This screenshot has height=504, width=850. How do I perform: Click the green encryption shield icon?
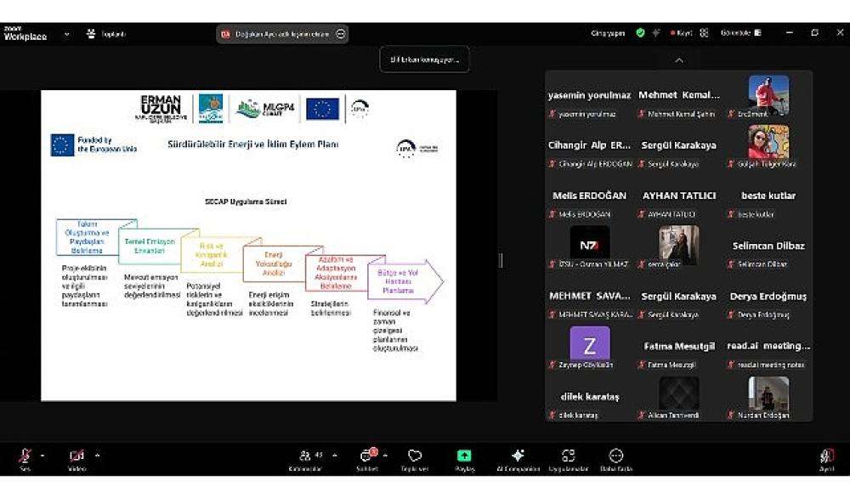[x=640, y=33]
